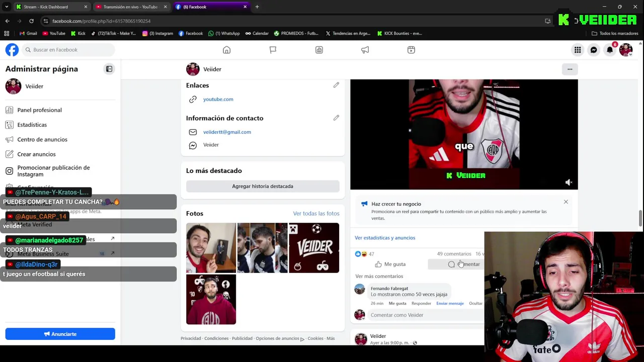Open Gmail bookmark
The image size is (644, 362).
28,33
